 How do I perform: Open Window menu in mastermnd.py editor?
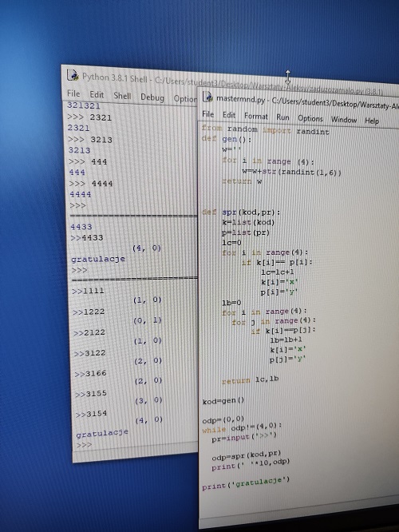pos(344,120)
